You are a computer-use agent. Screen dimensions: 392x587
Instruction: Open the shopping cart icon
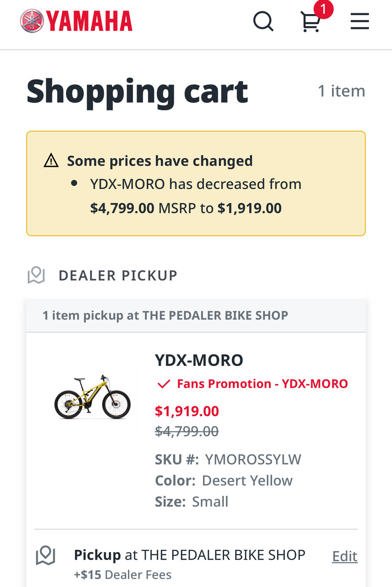(310, 23)
